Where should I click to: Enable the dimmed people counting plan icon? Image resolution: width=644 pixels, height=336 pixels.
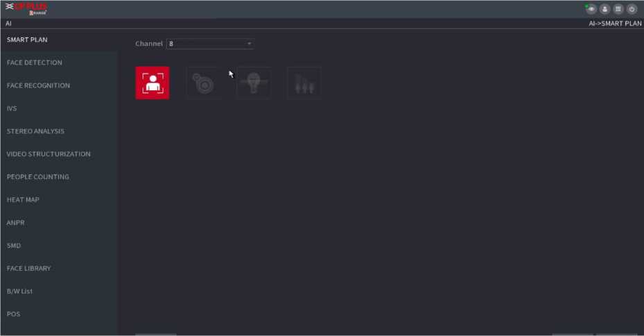point(304,83)
